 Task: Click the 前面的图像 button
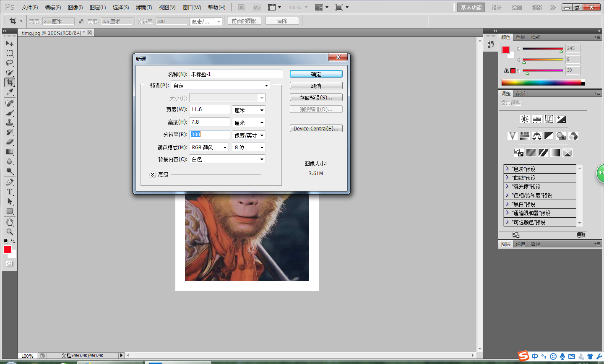[245, 21]
